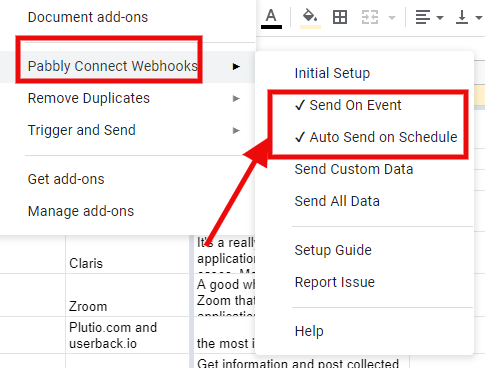Click the vertical align icon
This screenshot has width=485, height=368.
[x=462, y=17]
